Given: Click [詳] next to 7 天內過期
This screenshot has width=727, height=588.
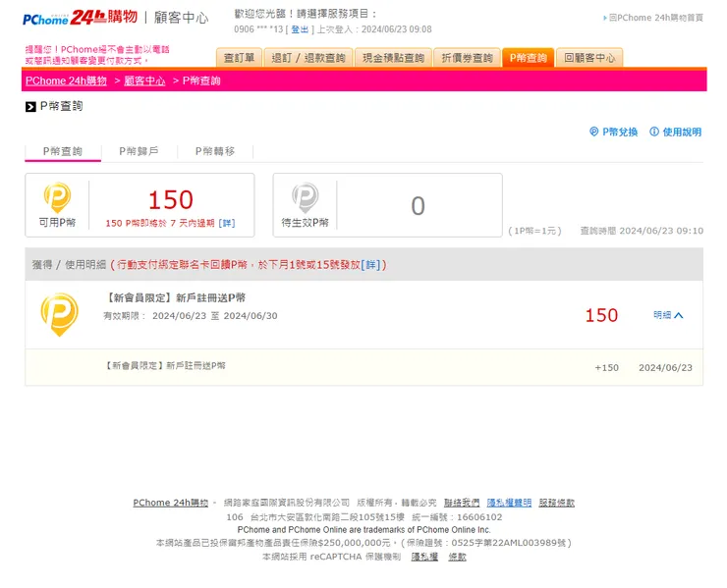Looking at the screenshot, I should (227, 224).
